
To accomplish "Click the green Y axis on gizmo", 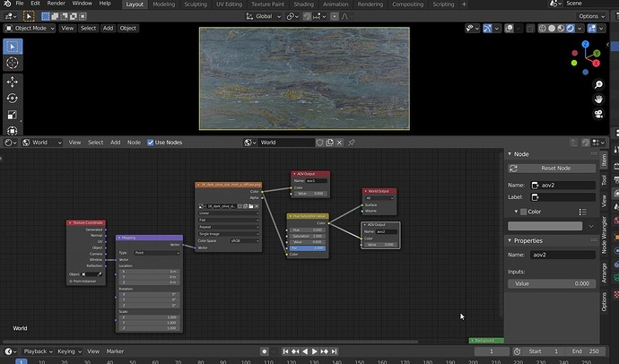I will [597, 53].
